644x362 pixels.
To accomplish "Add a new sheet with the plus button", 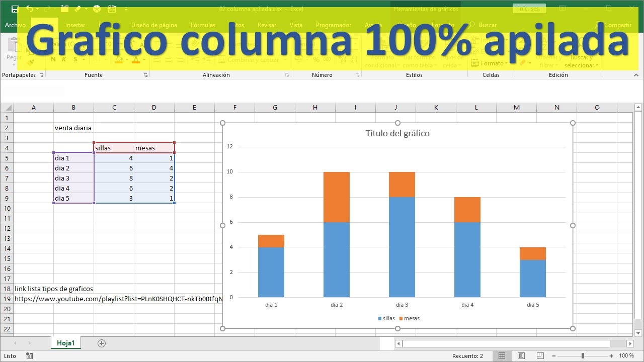I will point(102,343).
